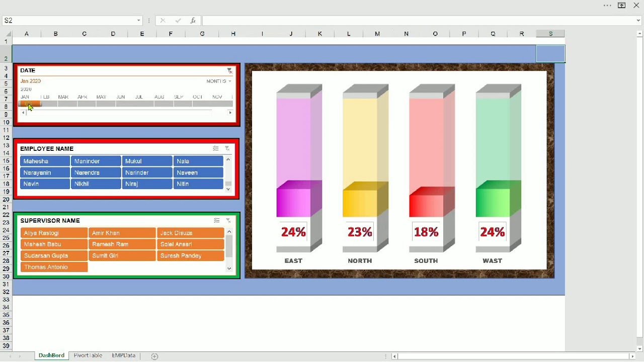Filter by employee Mukul
Viewport: 644px width, 362px height.
[x=147, y=161]
